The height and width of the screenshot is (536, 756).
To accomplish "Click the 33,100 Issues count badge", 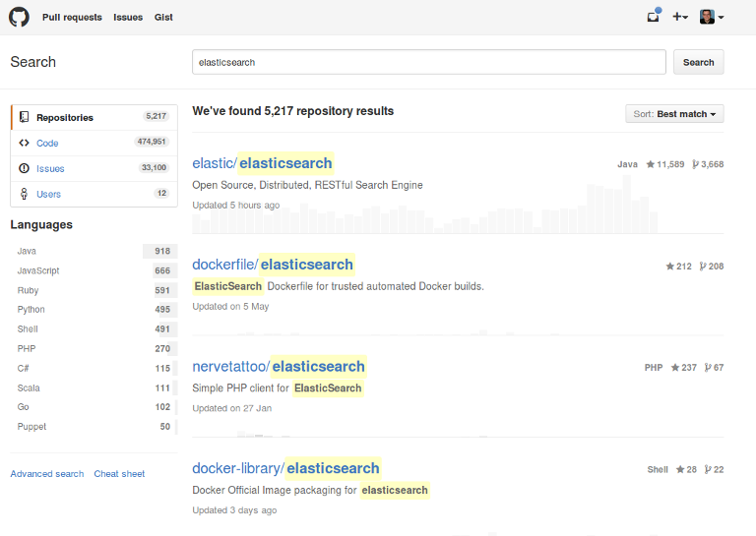I will 154,167.
